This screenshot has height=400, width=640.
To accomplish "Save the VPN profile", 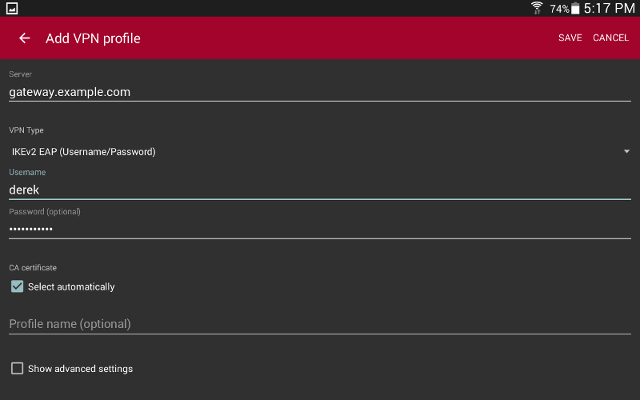I will (570, 38).
